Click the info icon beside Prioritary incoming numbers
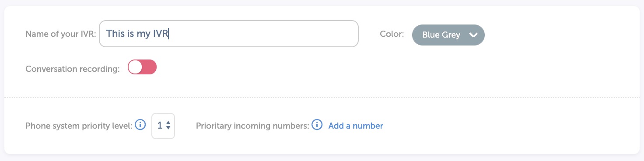This screenshot has width=644, height=161. 317,125
